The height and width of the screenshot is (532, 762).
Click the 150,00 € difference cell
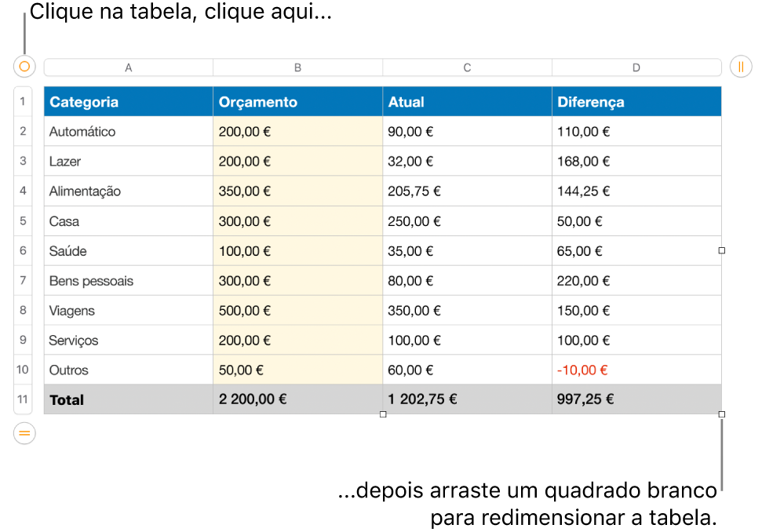pyautogui.click(x=636, y=310)
